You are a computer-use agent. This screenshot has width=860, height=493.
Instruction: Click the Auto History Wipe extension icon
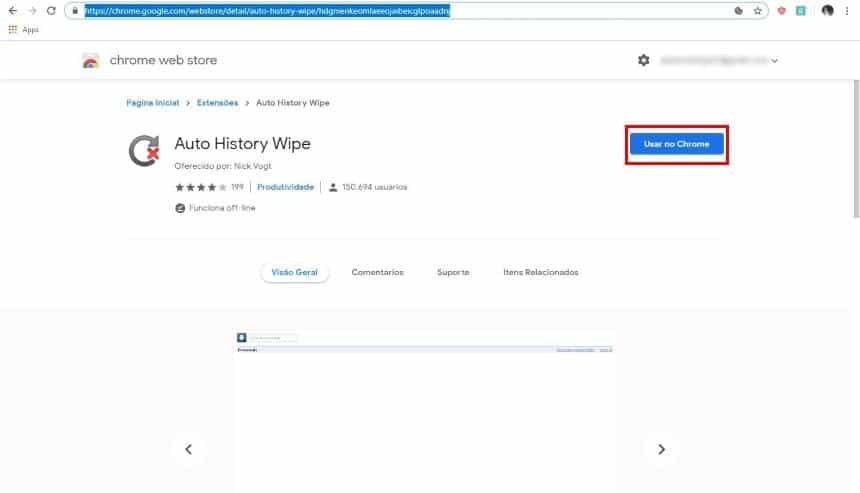144,150
